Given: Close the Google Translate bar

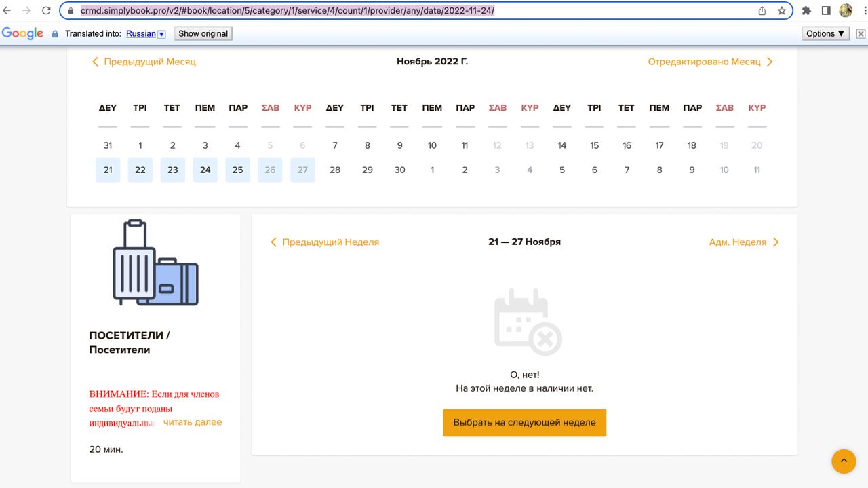Looking at the screenshot, I should [861, 34].
